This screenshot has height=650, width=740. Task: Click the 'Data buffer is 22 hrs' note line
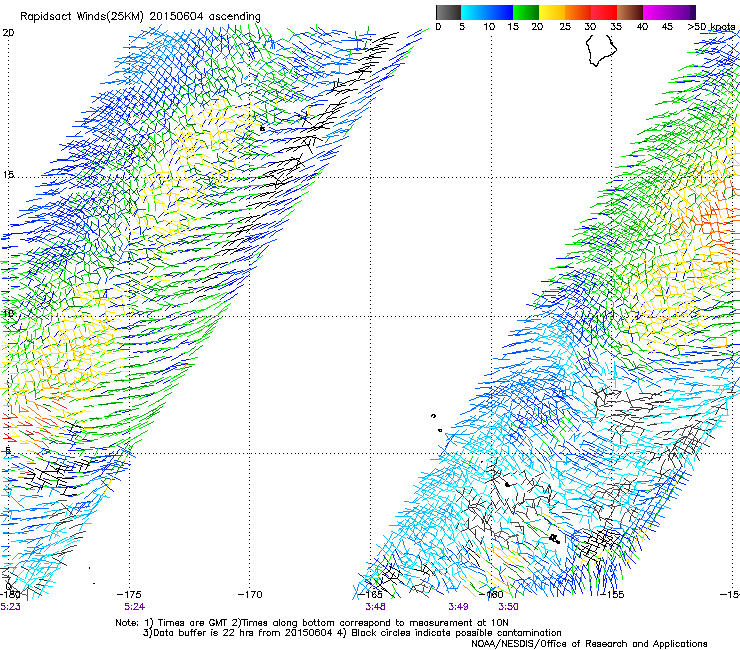coord(352,633)
